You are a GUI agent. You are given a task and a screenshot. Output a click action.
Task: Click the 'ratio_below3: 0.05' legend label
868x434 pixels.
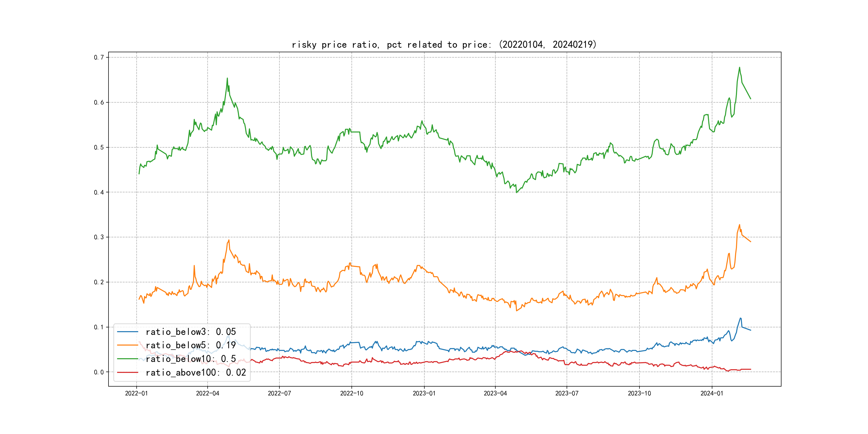(x=191, y=332)
